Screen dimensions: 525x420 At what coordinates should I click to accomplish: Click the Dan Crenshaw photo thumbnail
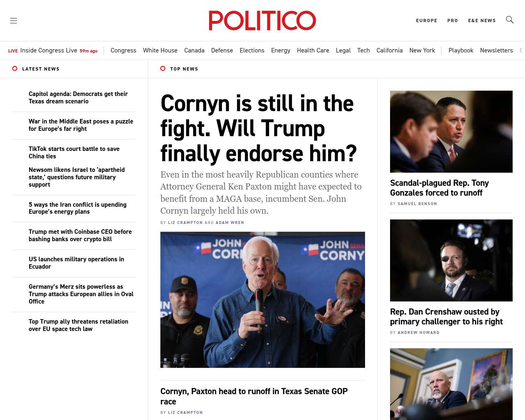(x=451, y=260)
